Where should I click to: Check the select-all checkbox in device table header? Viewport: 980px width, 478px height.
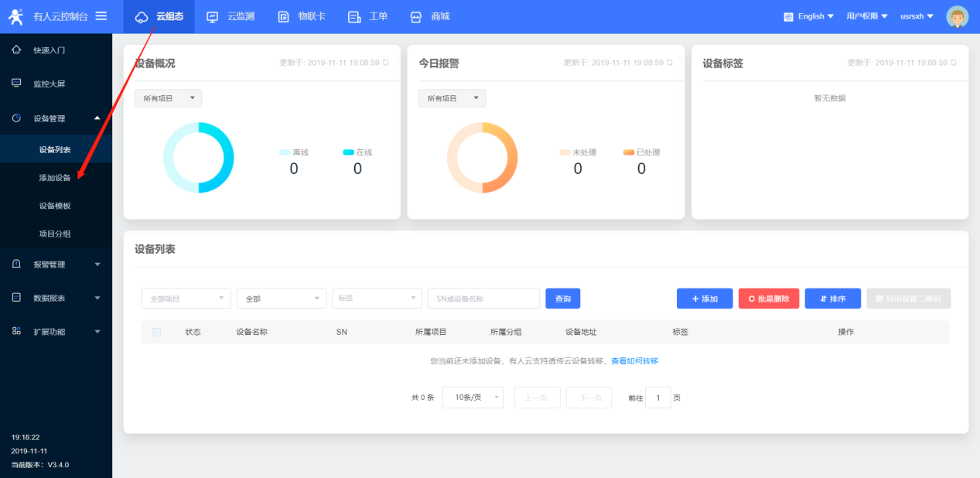tap(156, 332)
